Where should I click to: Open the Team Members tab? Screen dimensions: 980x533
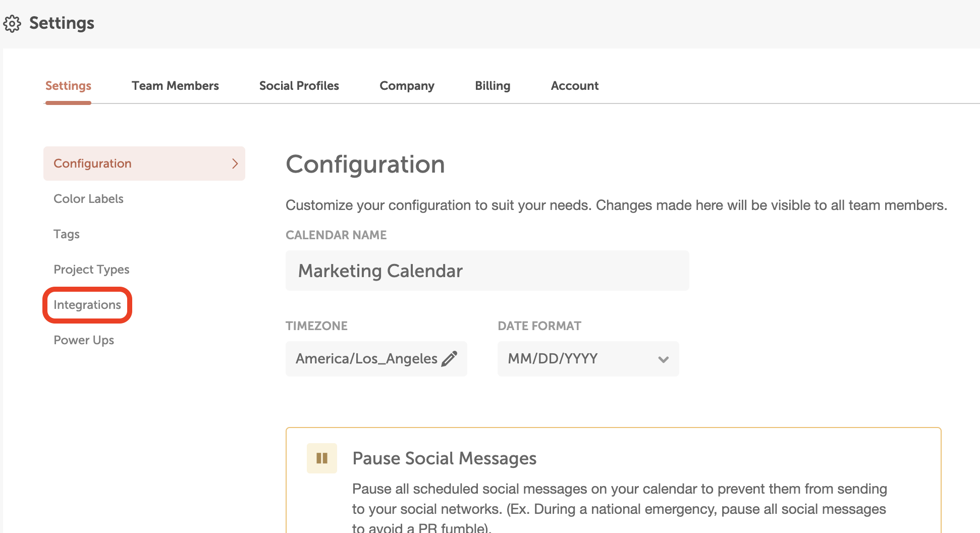point(175,86)
